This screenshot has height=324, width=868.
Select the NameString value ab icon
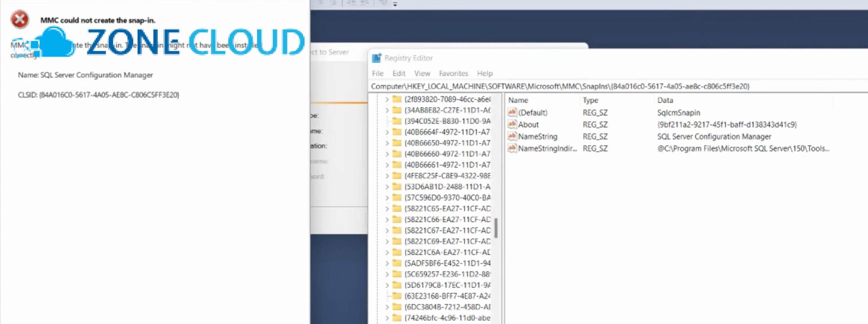pyautogui.click(x=512, y=136)
